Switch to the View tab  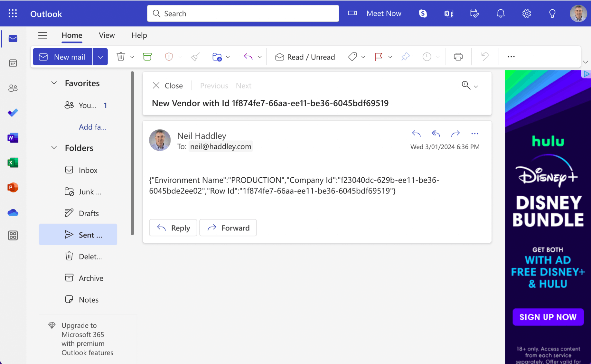107,35
